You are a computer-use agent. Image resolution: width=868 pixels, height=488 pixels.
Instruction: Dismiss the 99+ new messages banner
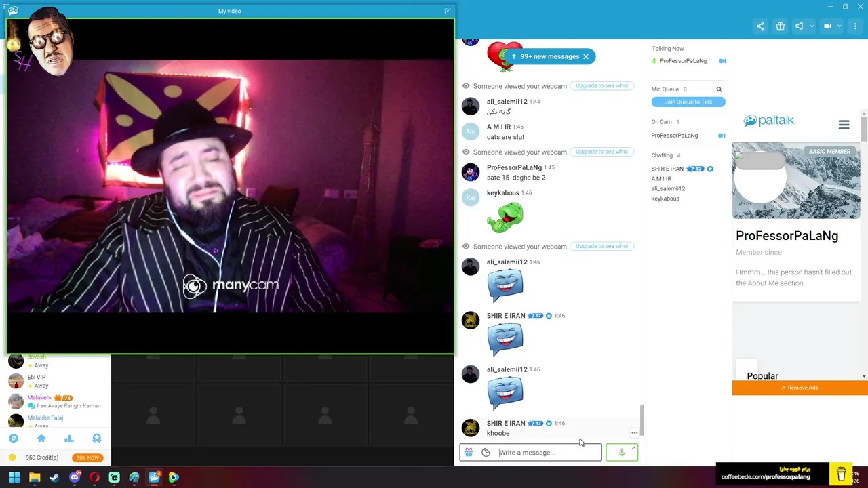pos(586,56)
